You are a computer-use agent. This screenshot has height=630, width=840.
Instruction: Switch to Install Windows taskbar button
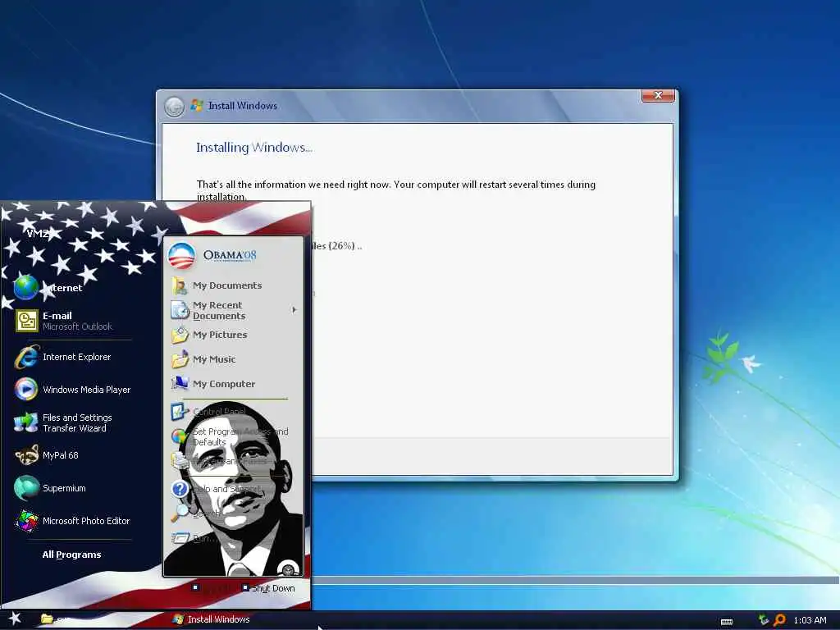pyautogui.click(x=212, y=619)
